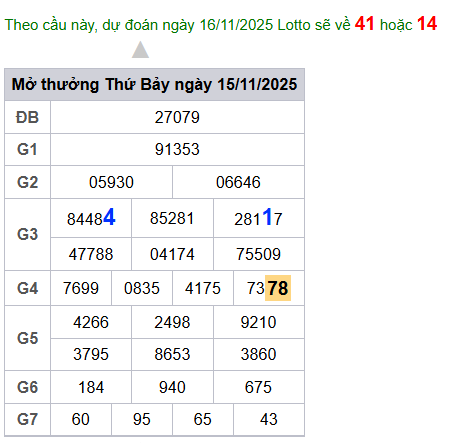The image size is (471, 443).
Task: Select the red predicted number 14
Action: click(427, 24)
